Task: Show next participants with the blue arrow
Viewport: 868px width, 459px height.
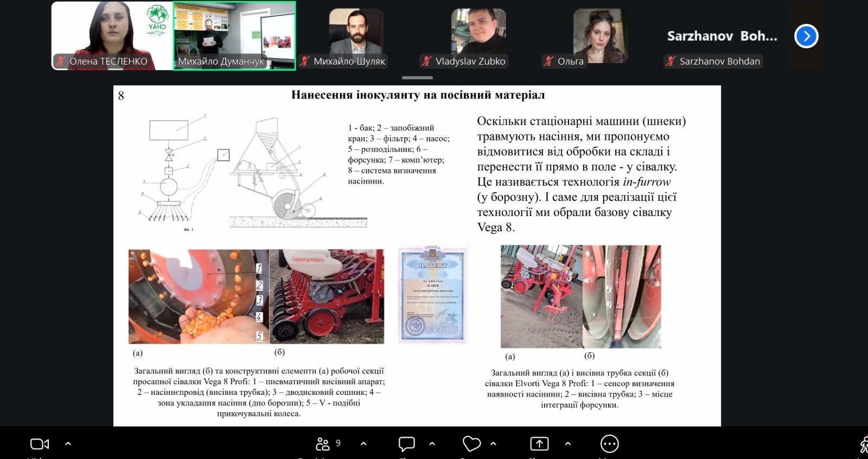Action: 806,36
